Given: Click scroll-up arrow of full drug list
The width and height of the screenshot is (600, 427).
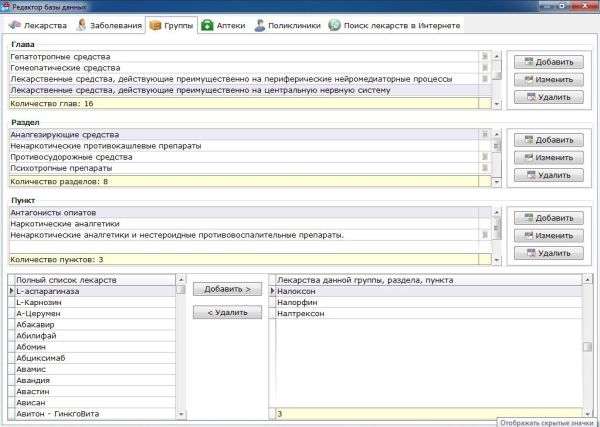Looking at the screenshot, I should 181,280.
